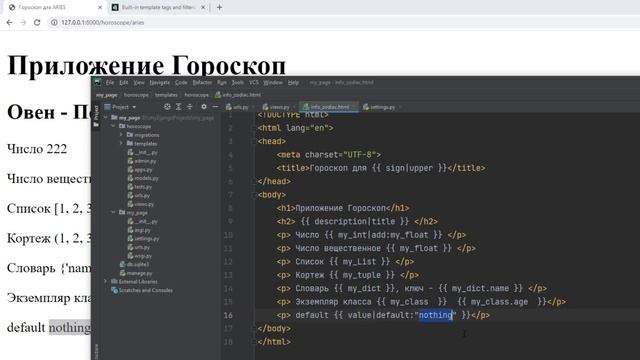The width and height of the screenshot is (640, 360).
Task: Close the 'Гороскоп для ARIES' browser tab
Action: tap(100, 7)
